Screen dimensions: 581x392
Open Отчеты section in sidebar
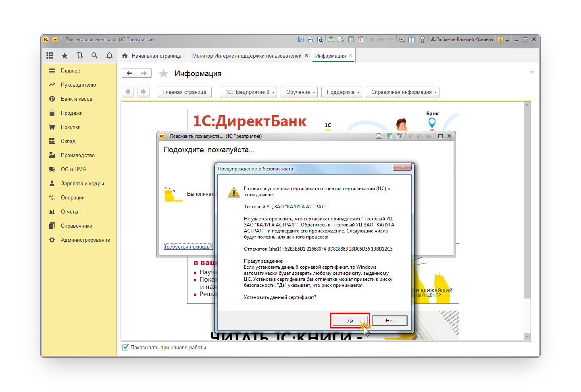point(79,212)
